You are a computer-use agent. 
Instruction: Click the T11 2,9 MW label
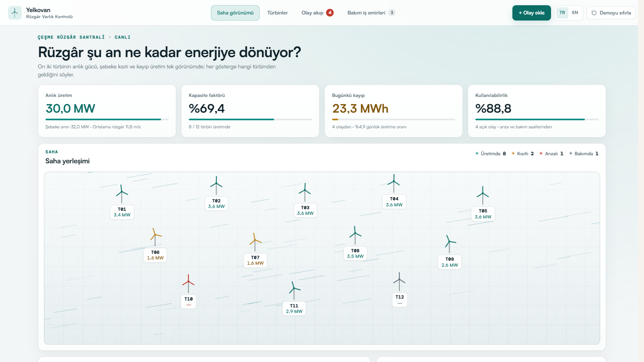[294, 309]
